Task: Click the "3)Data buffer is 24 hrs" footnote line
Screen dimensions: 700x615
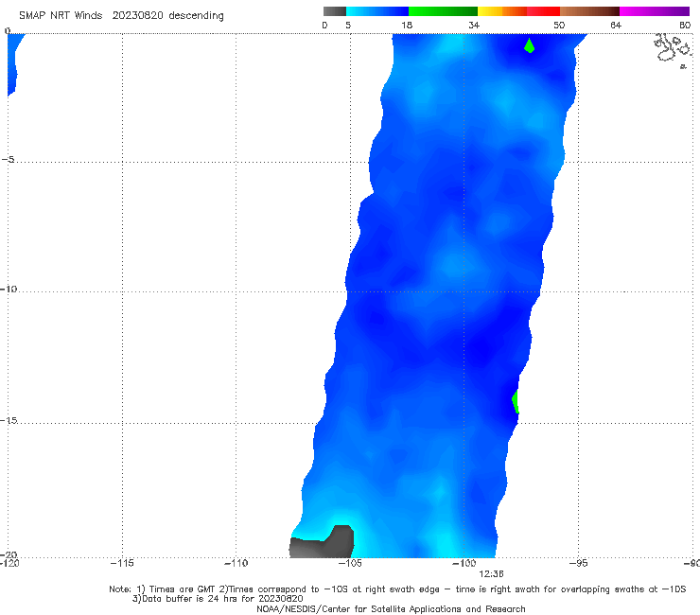Action: click(218, 599)
